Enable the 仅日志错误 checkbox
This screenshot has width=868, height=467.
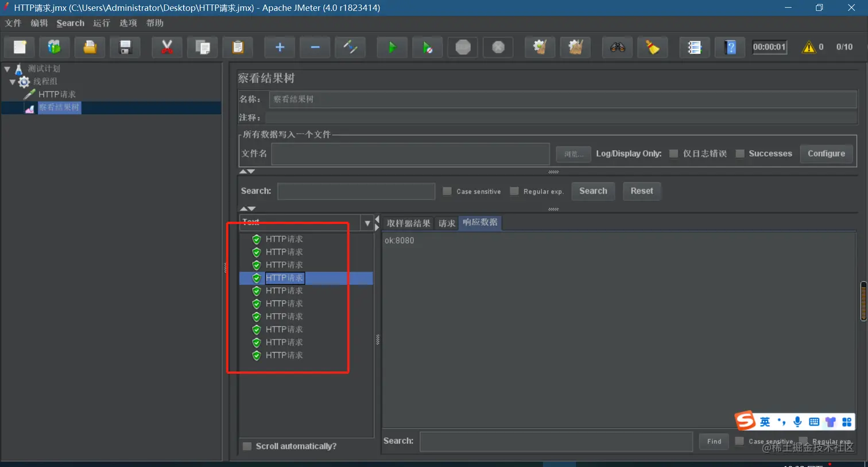674,153
